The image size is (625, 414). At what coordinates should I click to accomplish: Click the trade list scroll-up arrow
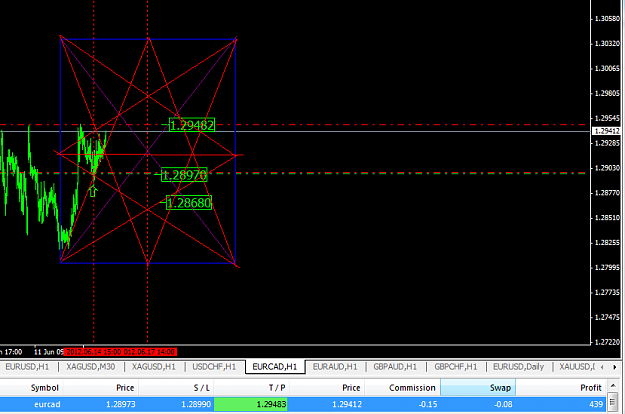coord(613,386)
